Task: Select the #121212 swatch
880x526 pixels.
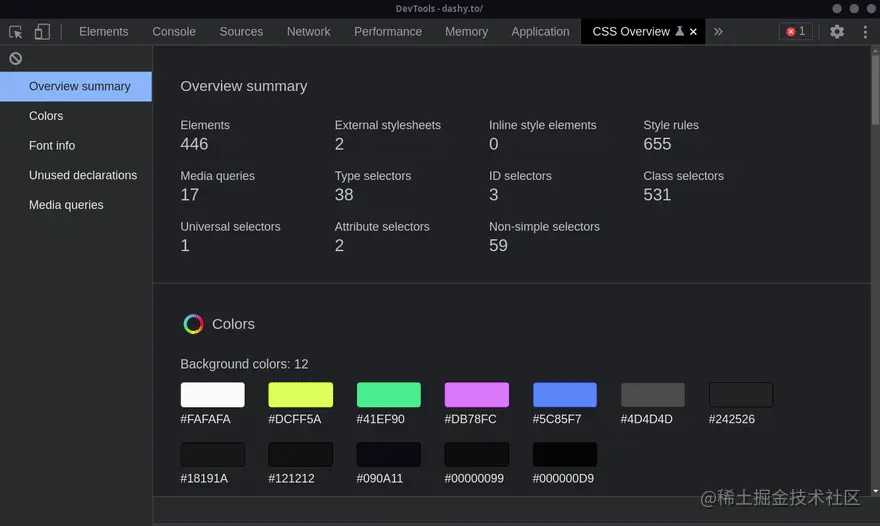Action: point(301,454)
